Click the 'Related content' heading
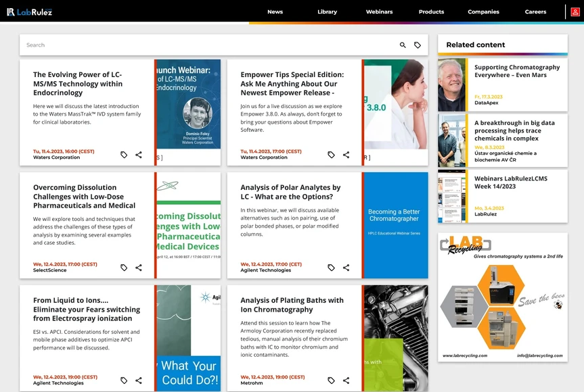The height and width of the screenshot is (392, 584). [476, 45]
